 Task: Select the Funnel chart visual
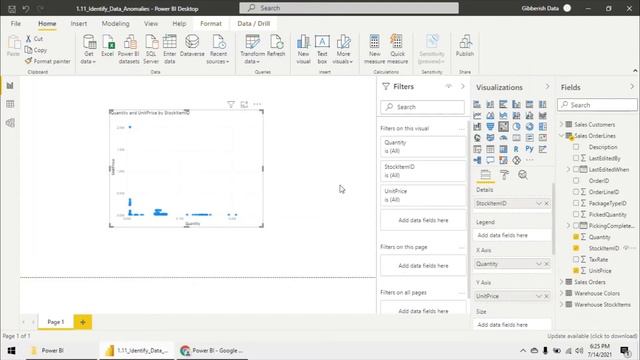point(490,127)
